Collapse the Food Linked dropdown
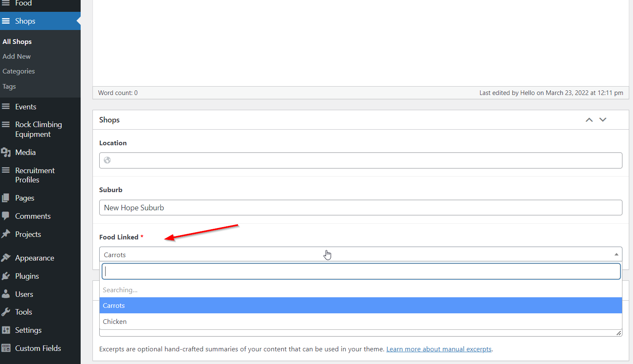Screen dimensions: 633x364 click(x=616, y=254)
